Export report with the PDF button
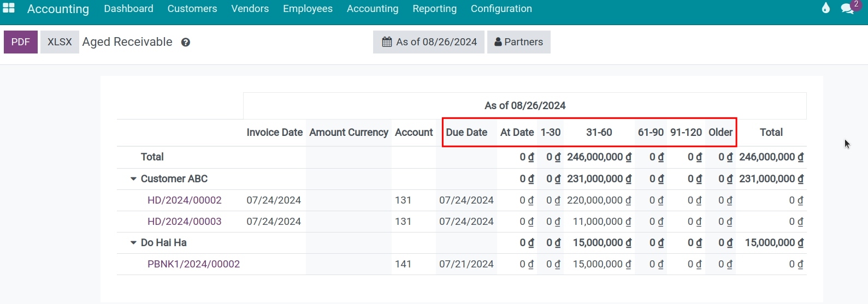This screenshot has width=868, height=304. (21, 42)
